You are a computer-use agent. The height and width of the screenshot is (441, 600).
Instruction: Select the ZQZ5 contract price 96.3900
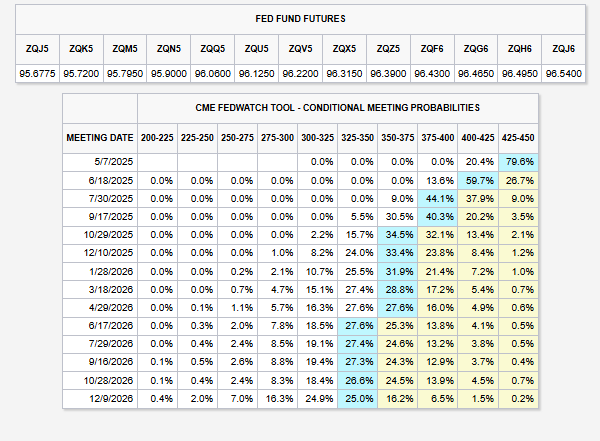pos(388,74)
